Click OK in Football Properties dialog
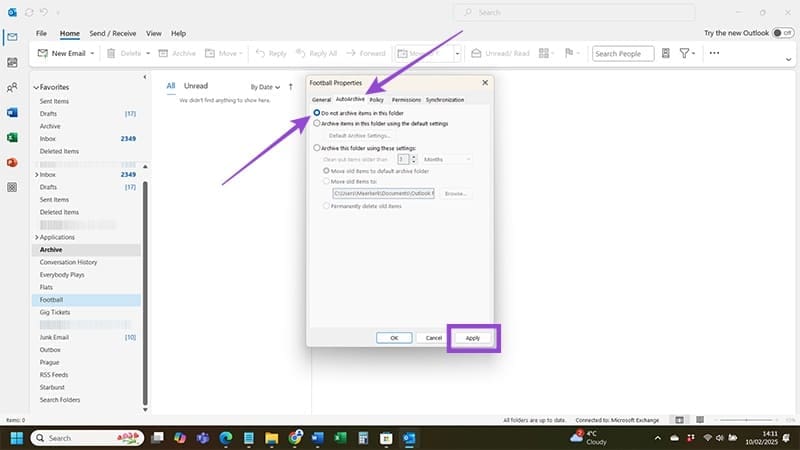Image resolution: width=800 pixels, height=450 pixels. click(x=394, y=338)
